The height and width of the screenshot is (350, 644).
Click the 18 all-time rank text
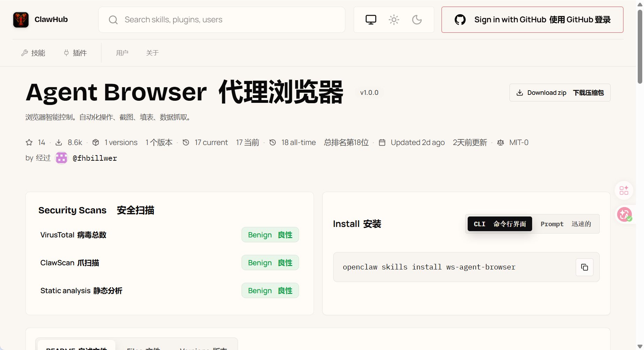(299, 143)
